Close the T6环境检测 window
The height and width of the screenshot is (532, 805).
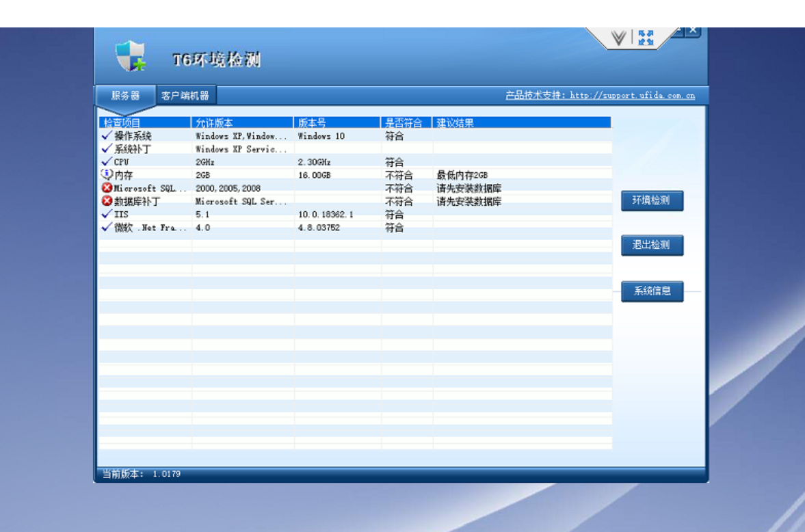[693, 30]
